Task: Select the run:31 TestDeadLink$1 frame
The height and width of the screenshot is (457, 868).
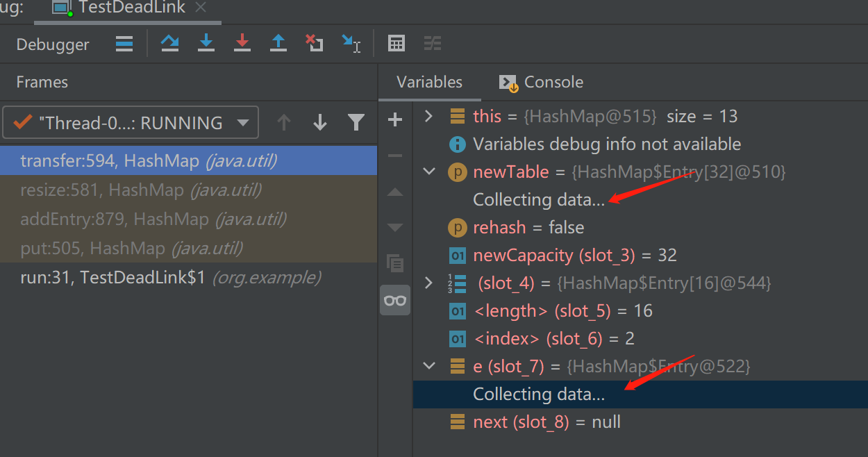Action: click(170, 278)
